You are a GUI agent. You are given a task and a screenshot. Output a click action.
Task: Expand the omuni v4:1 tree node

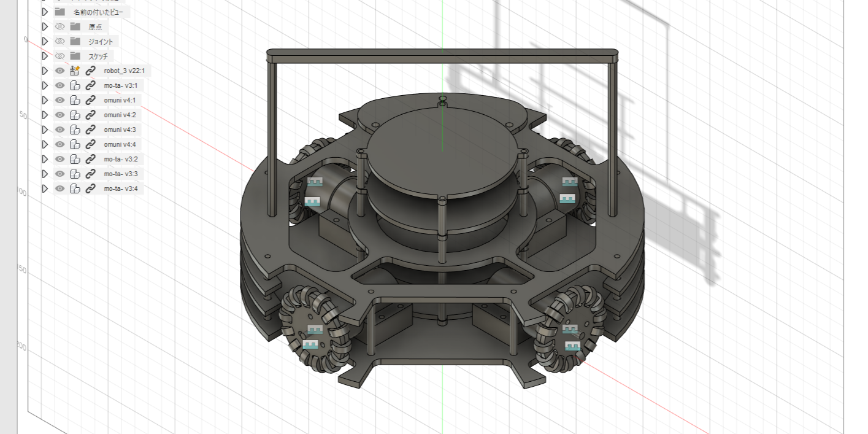click(45, 100)
